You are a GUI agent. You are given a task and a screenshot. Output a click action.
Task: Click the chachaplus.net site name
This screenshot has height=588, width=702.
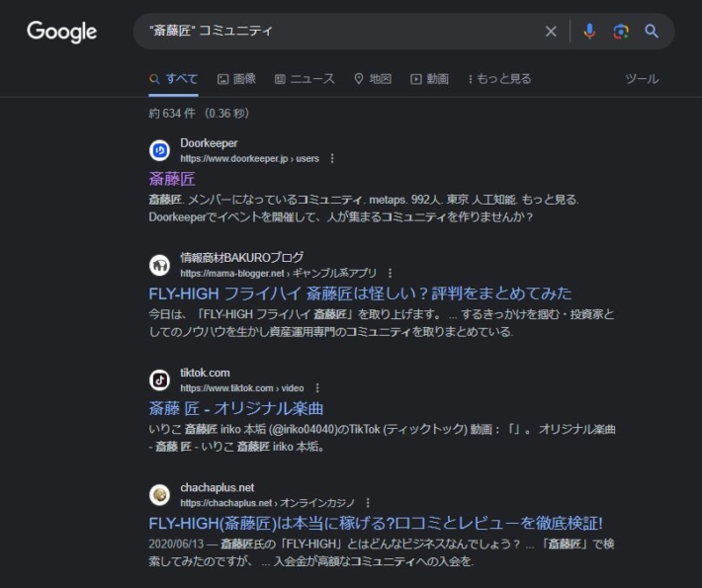point(218,488)
